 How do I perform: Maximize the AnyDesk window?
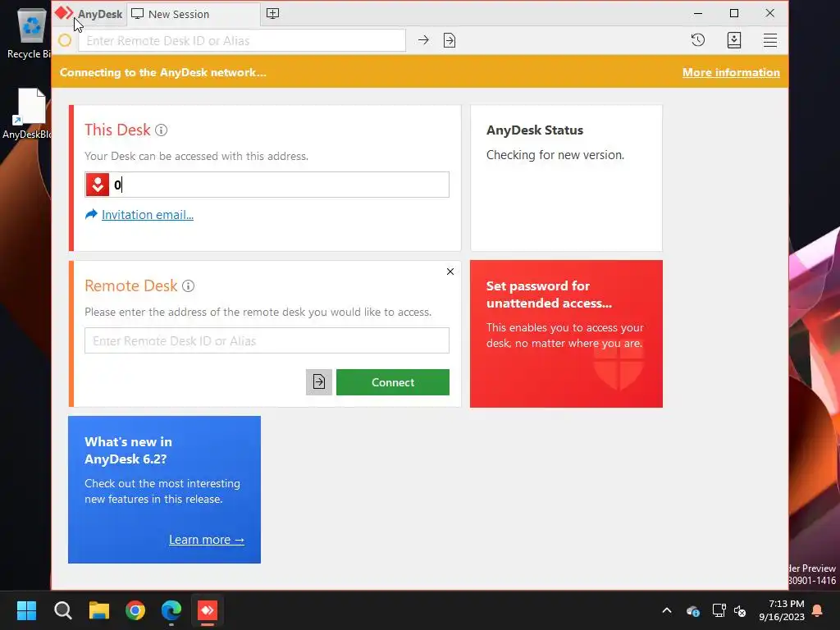tap(734, 13)
